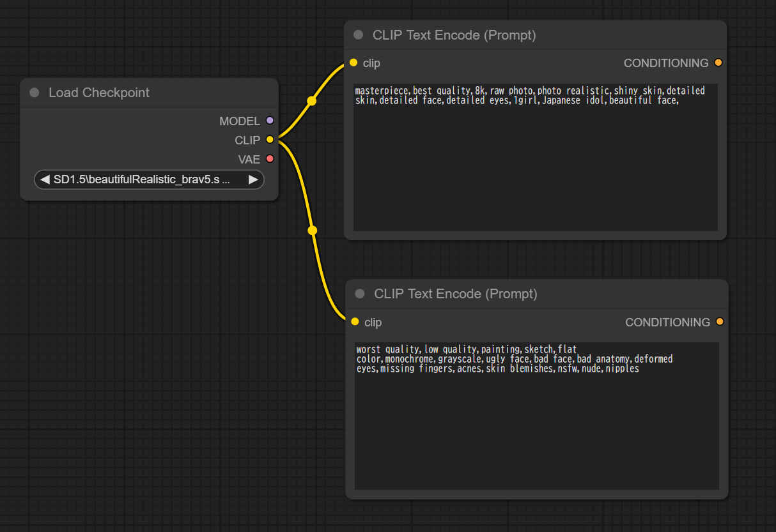The width and height of the screenshot is (776, 532).
Task: Select title bar of the worst quality prompt node
Action: [455, 294]
